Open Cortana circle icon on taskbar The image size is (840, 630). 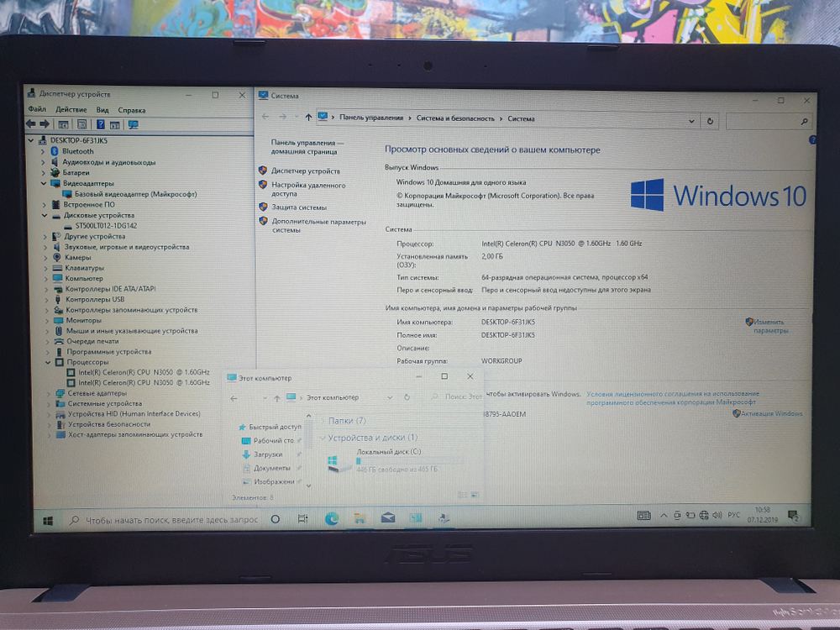pos(276,518)
